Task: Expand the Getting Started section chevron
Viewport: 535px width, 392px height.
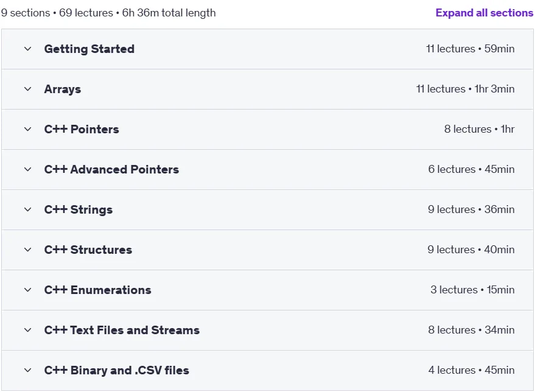Action: [27, 49]
